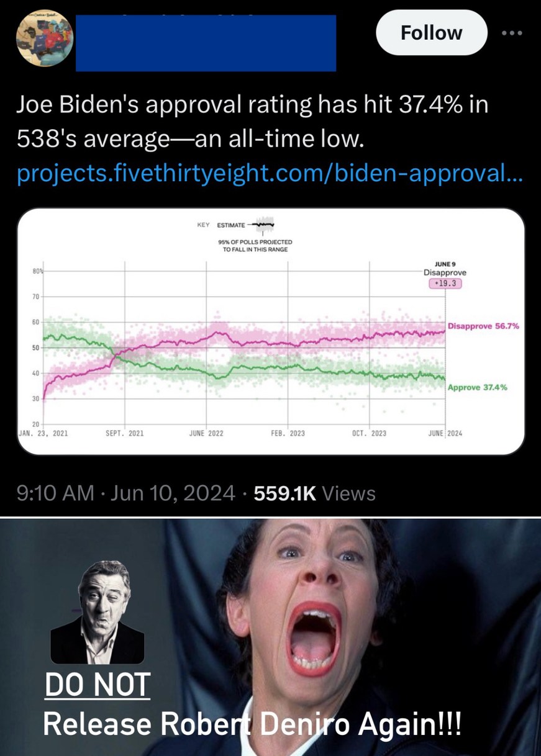Click the JUNE 2024 axis marker
The height and width of the screenshot is (756, 541).
pyautogui.click(x=445, y=434)
